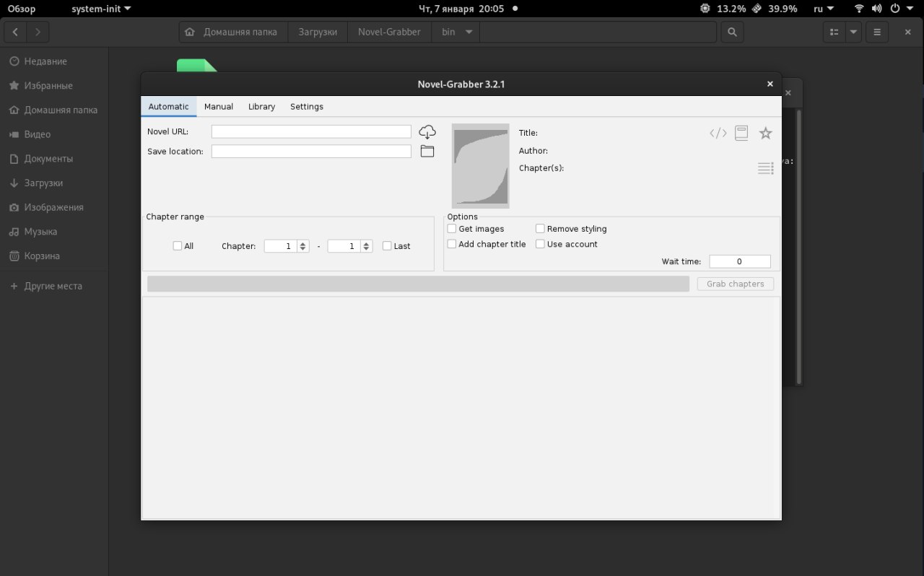
Task: Click the download progress bar
Action: tap(418, 284)
